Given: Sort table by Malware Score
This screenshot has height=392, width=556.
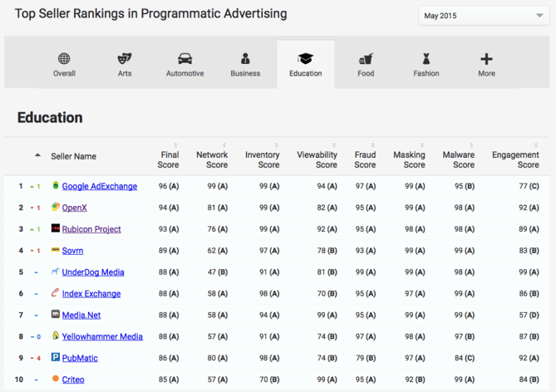Looking at the screenshot, I should click(x=471, y=145).
